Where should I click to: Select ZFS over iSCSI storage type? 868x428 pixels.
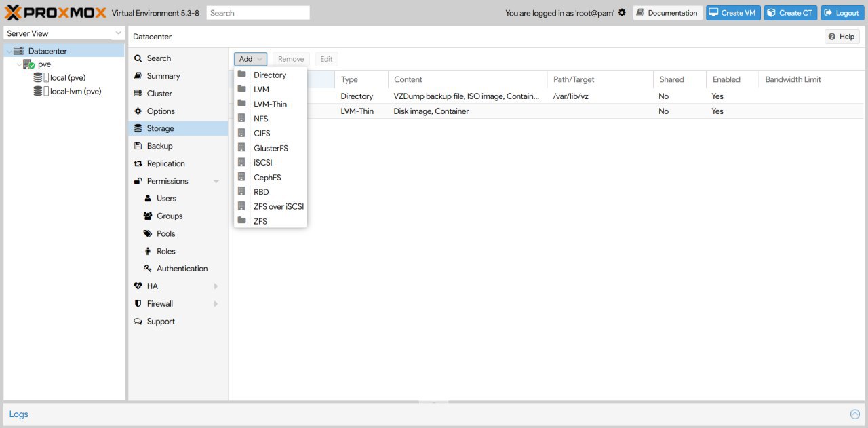point(278,206)
